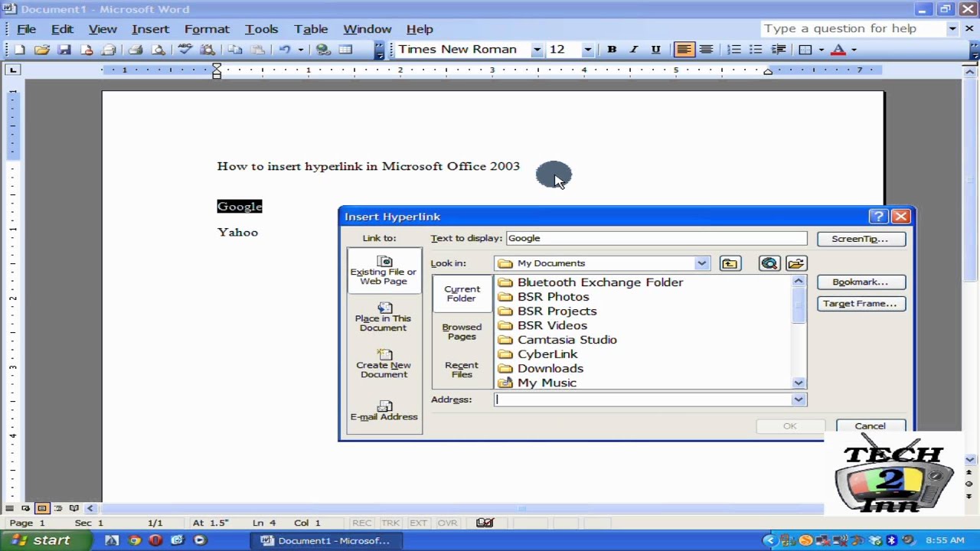980x551 pixels.
Task: Open the font name dropdown
Action: tap(537, 50)
